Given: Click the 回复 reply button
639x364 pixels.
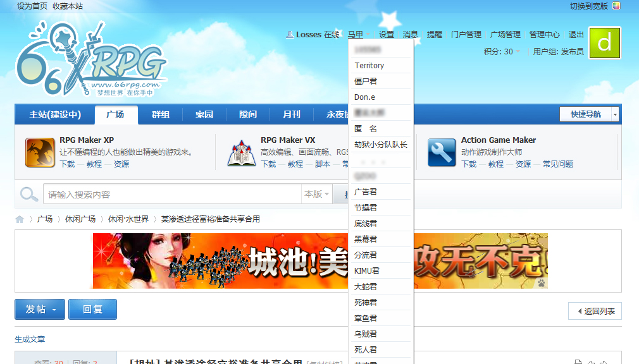Looking at the screenshot, I should click(x=92, y=310).
